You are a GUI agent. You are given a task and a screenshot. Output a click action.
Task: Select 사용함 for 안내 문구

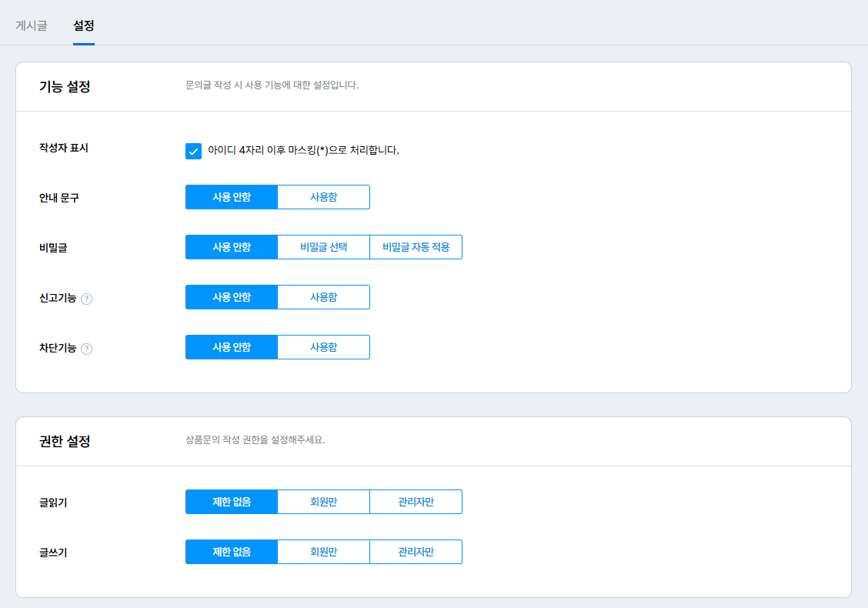coord(323,197)
